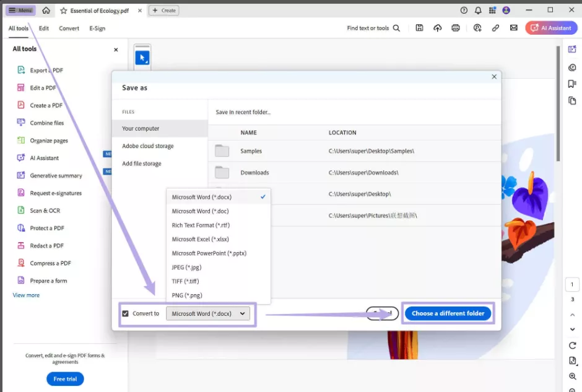This screenshot has height=392, width=582.
Task: Select the Export a PDF tool
Action: pyautogui.click(x=46, y=70)
